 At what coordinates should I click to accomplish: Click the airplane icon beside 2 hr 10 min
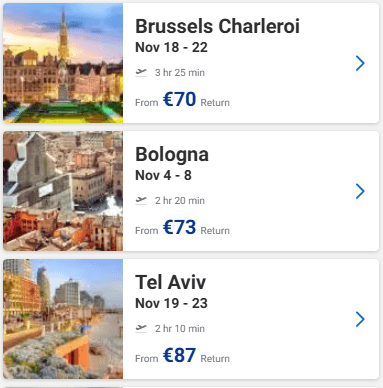[141, 328]
